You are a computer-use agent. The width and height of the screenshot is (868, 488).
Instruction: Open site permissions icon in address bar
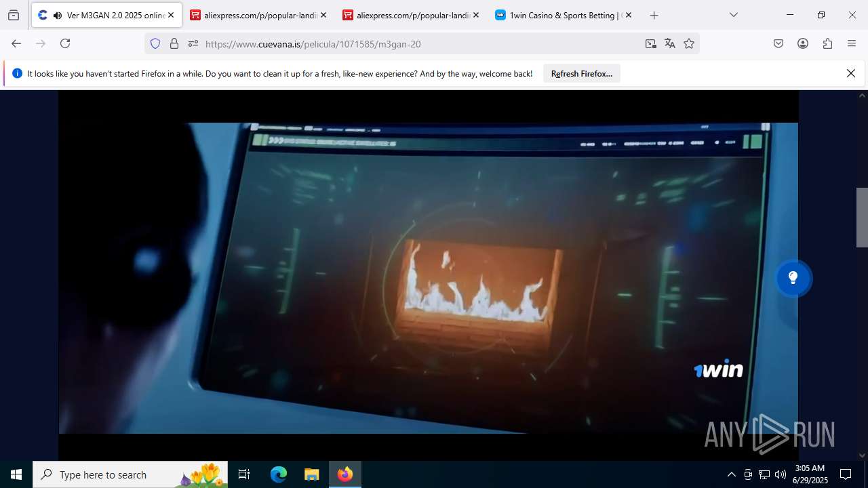pos(193,43)
